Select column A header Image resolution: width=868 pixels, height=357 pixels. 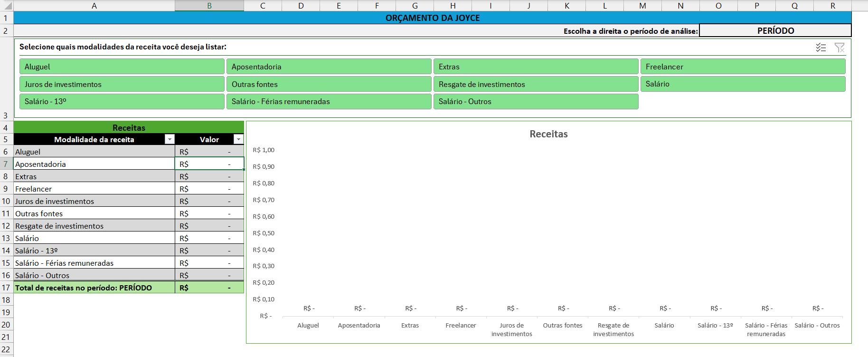click(94, 6)
